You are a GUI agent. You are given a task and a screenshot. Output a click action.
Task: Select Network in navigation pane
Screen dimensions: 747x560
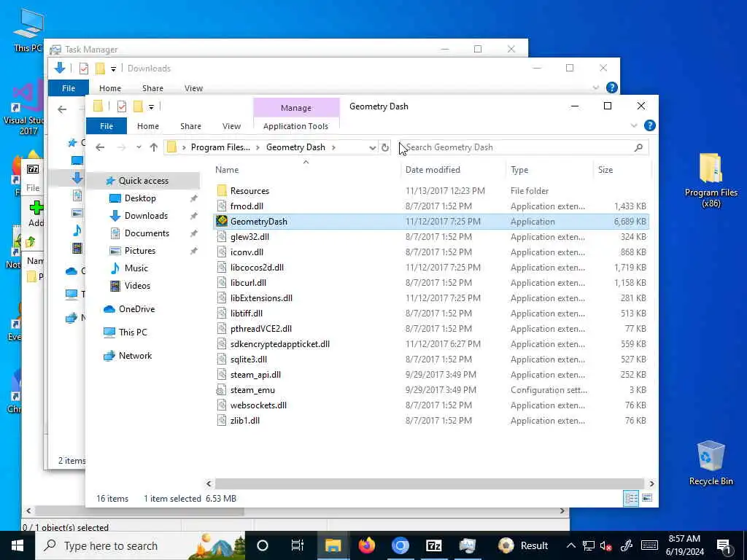point(135,355)
